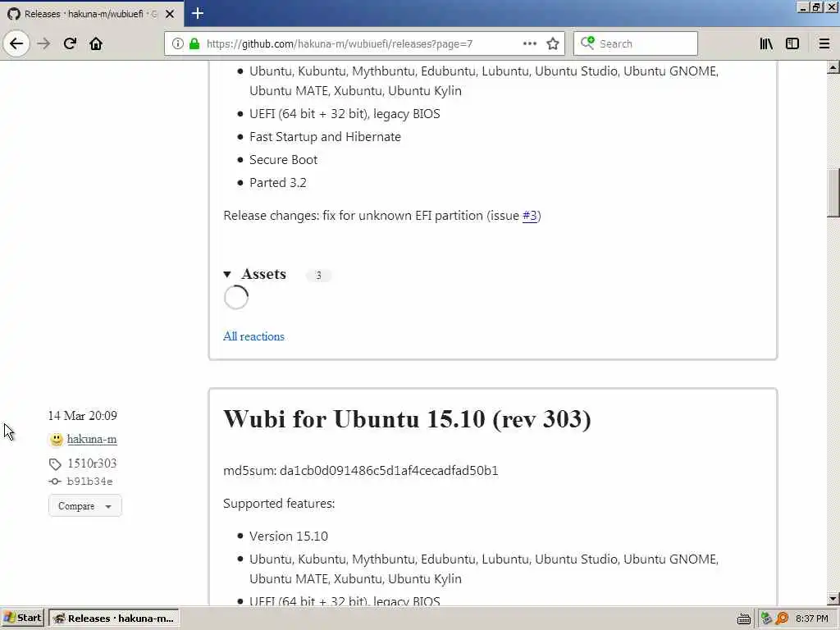Click the hakuna-m avatar smiley icon

click(57, 440)
